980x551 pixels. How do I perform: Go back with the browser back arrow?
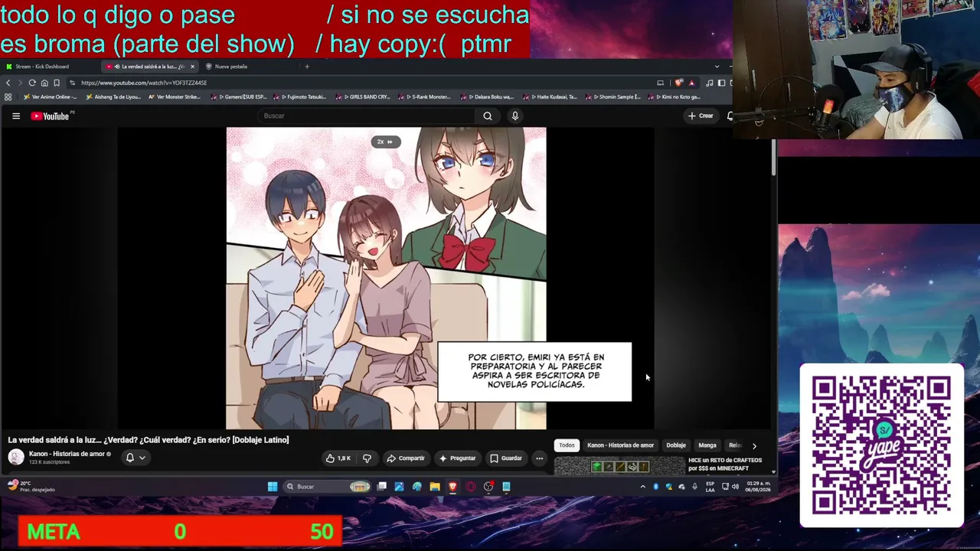[8, 83]
